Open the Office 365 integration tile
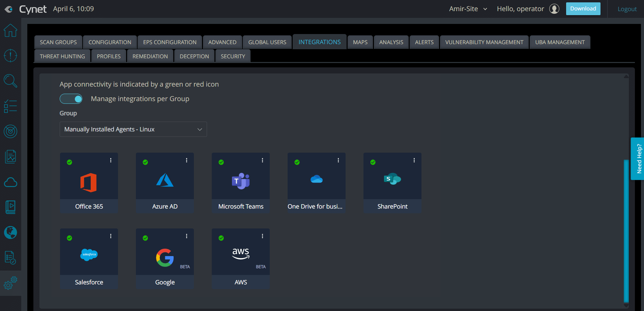Screen dimensions: 644x311 click(x=89, y=183)
